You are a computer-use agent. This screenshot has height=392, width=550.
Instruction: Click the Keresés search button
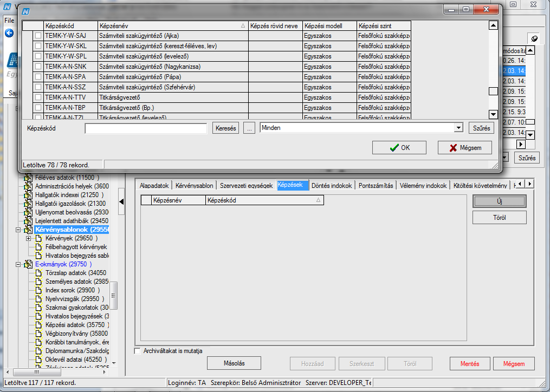tap(225, 128)
